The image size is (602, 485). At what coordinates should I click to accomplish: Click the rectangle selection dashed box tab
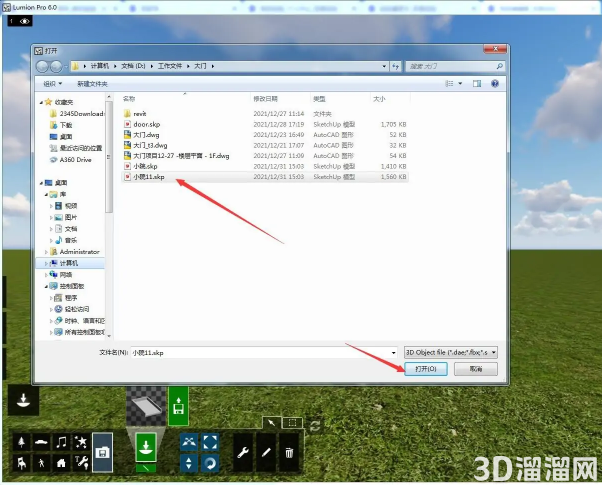coord(292,423)
